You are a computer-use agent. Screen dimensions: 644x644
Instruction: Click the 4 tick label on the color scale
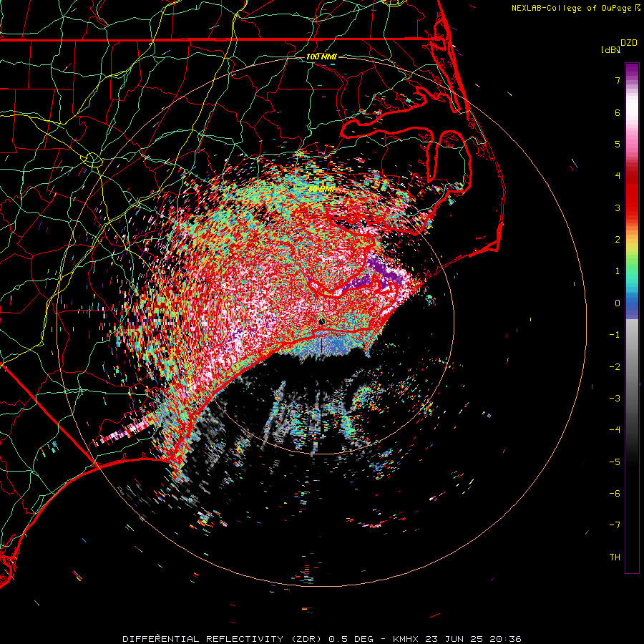point(618,176)
